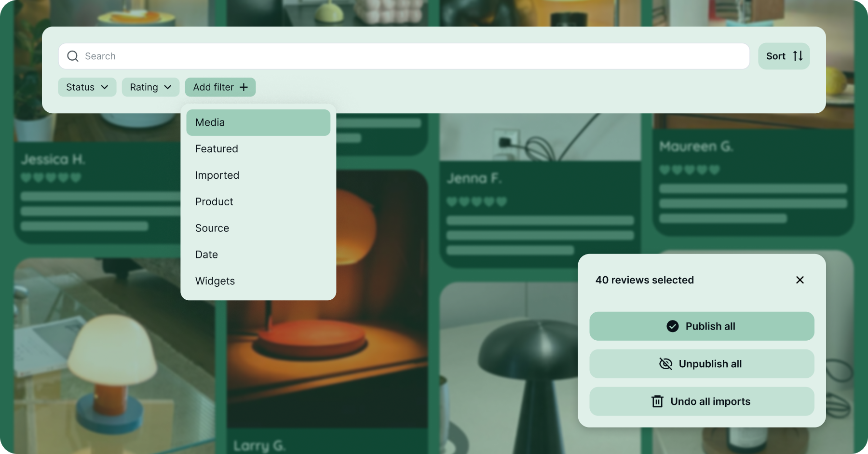Focus the Search input field

point(404,56)
